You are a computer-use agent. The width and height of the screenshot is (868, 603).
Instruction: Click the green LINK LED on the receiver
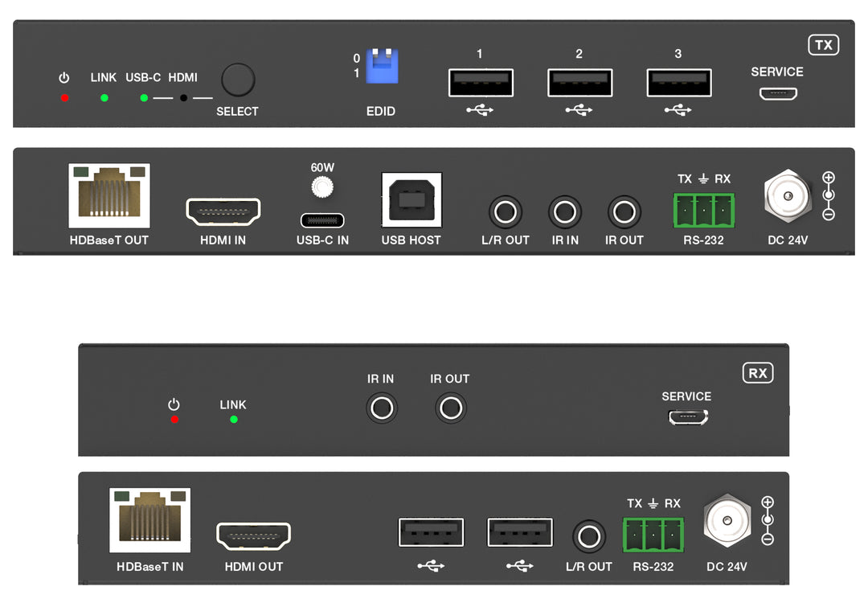(234, 419)
